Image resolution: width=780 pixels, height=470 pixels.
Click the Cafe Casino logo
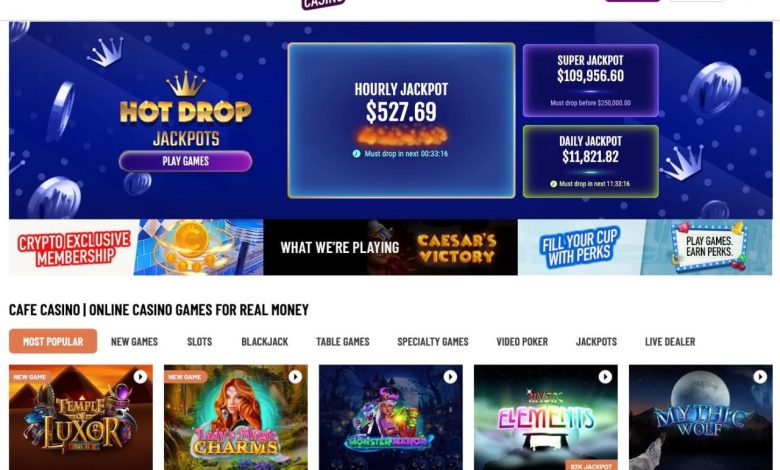click(323, 4)
